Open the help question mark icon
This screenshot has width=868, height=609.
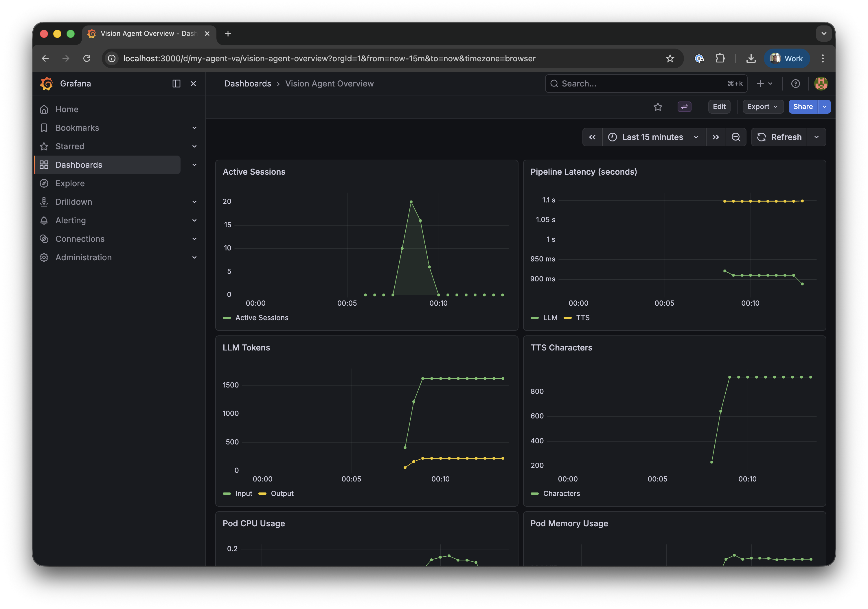click(x=795, y=84)
